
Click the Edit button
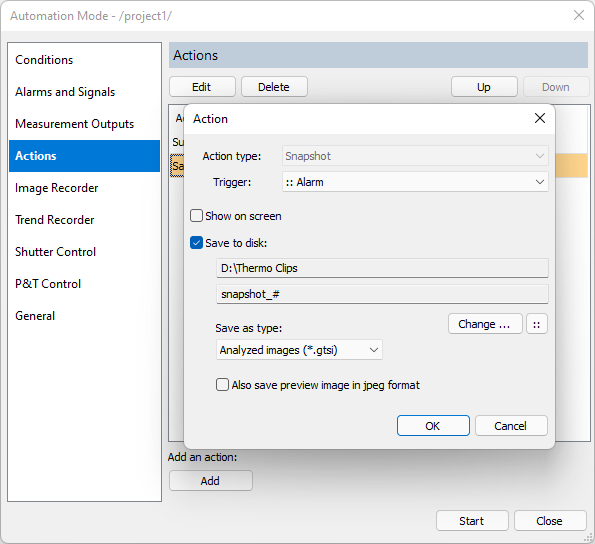tap(202, 87)
